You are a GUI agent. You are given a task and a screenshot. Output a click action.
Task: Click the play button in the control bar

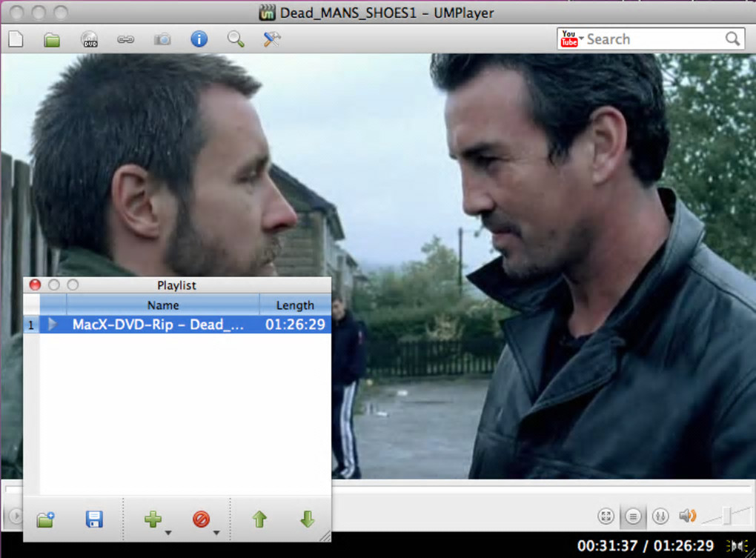tap(16, 516)
